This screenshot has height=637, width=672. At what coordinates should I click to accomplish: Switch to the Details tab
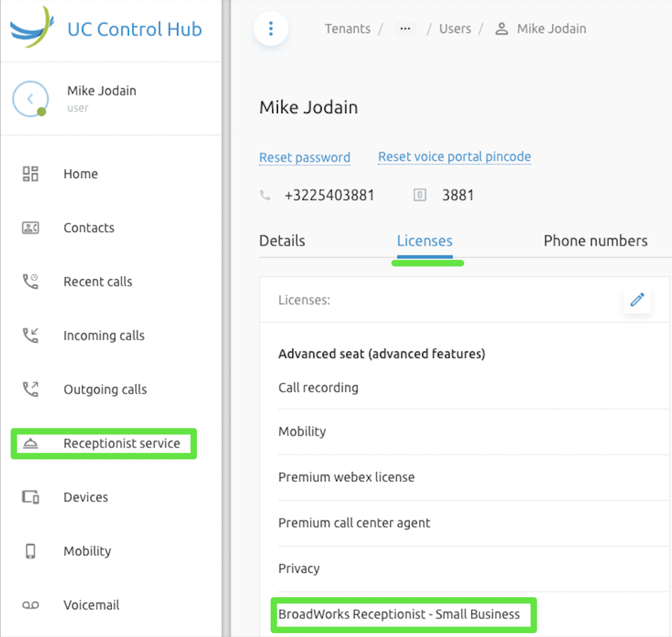tap(282, 240)
